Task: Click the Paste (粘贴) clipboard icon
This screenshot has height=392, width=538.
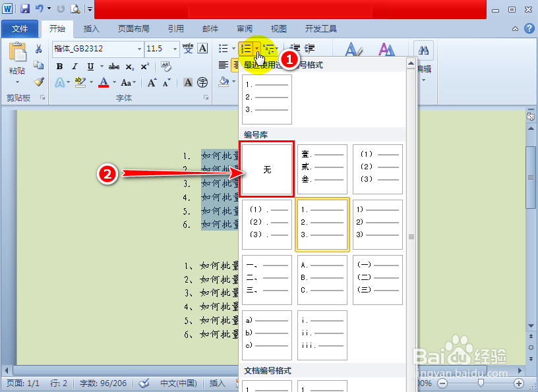Action: coord(17,52)
